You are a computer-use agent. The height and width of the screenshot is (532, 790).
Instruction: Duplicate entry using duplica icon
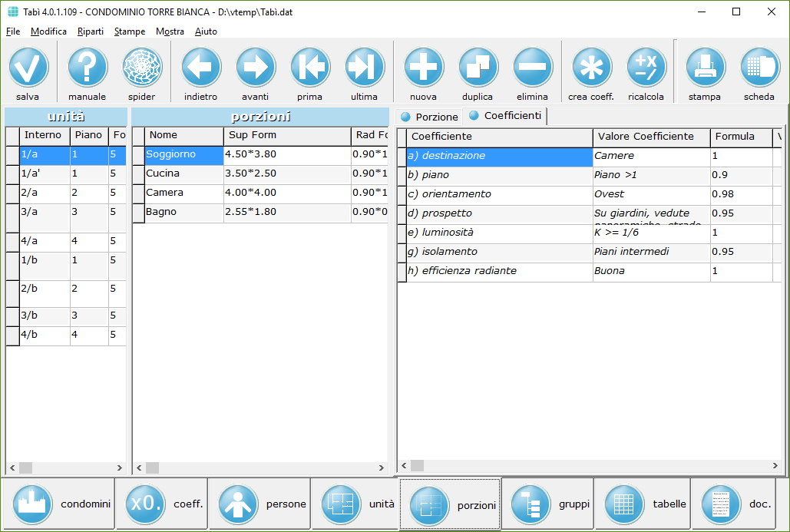click(478, 68)
